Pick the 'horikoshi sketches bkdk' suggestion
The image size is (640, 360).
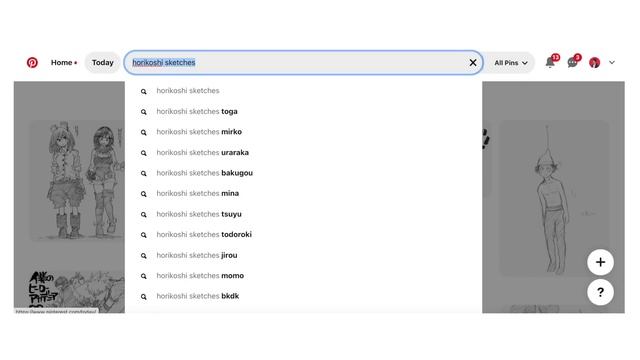pyautogui.click(x=304, y=296)
